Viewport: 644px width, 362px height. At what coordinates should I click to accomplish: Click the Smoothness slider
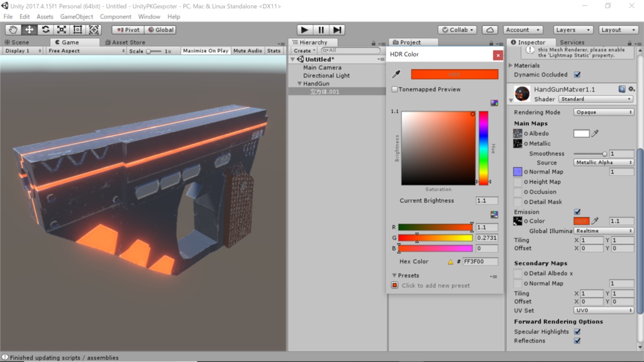590,153
